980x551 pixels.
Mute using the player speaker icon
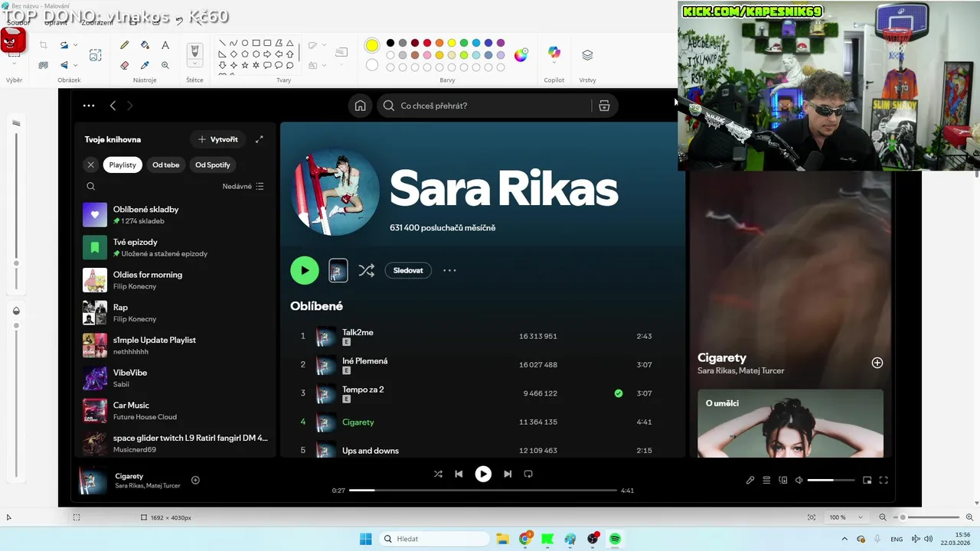pos(799,480)
